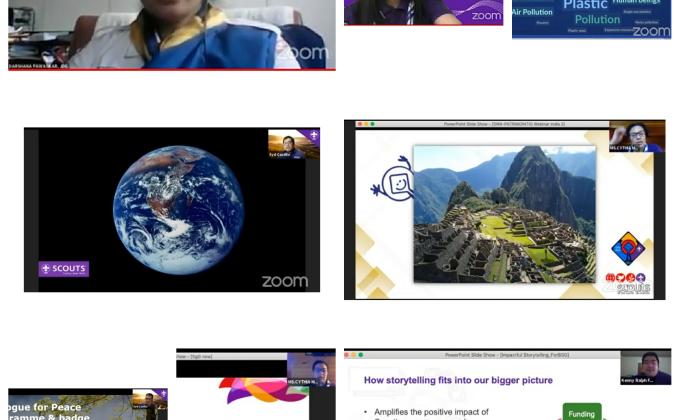Click the smiley mascot icon on Machu Picchu slide

[x=392, y=180]
